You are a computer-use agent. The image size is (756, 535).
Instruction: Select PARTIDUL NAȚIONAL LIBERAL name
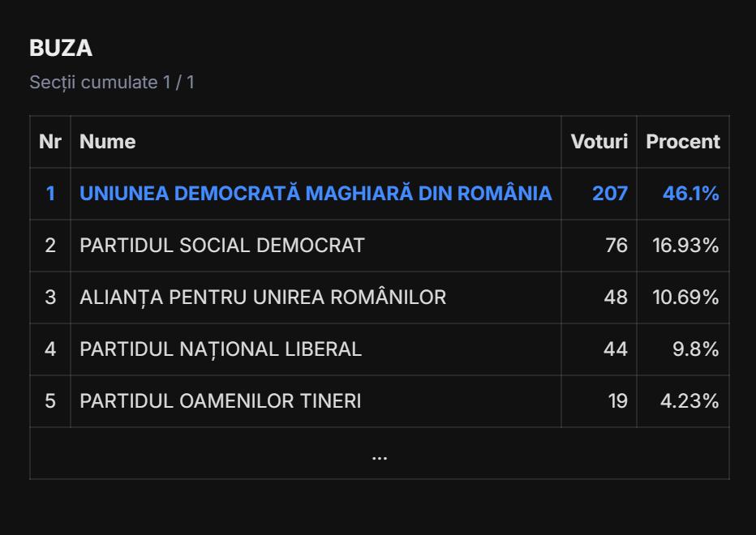(221, 349)
